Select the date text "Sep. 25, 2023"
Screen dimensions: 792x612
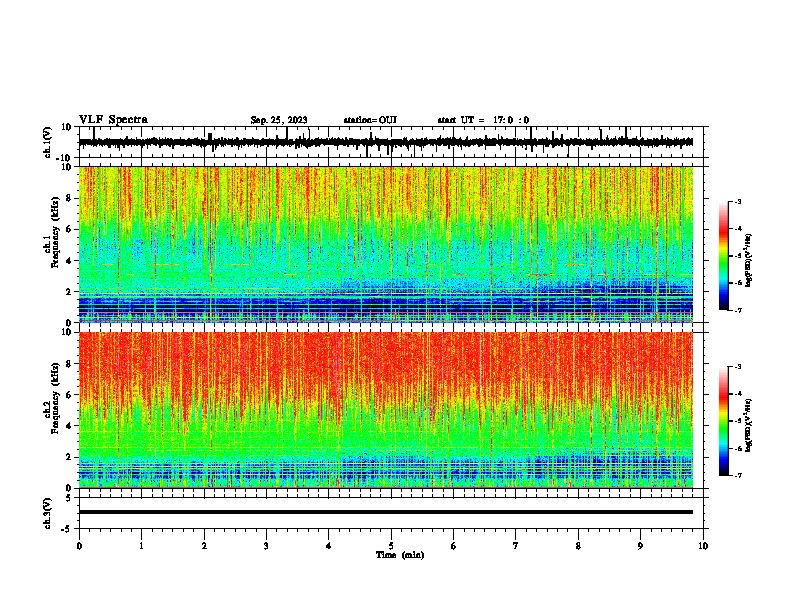tap(279, 120)
